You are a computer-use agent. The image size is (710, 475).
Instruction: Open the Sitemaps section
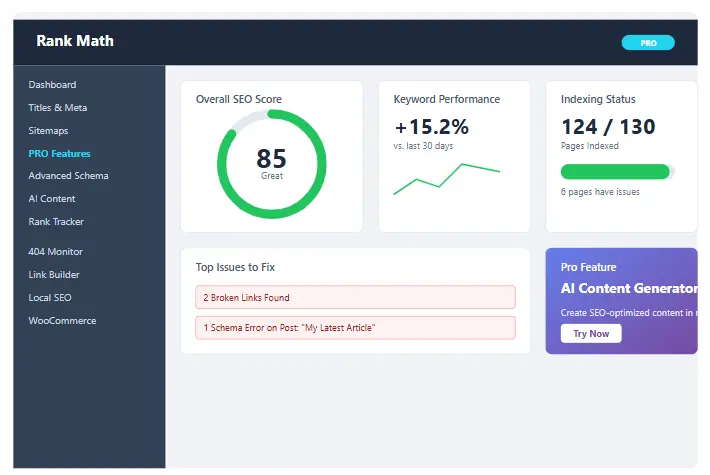pyautogui.click(x=48, y=131)
